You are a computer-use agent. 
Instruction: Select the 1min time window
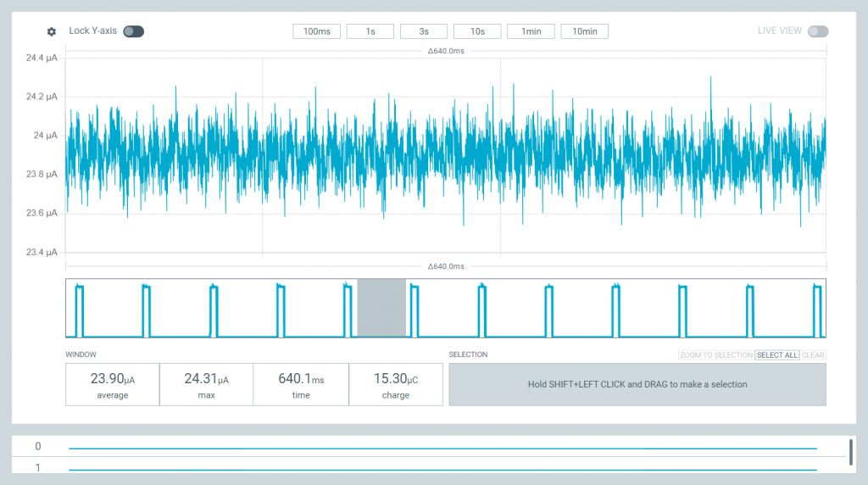pyautogui.click(x=531, y=31)
